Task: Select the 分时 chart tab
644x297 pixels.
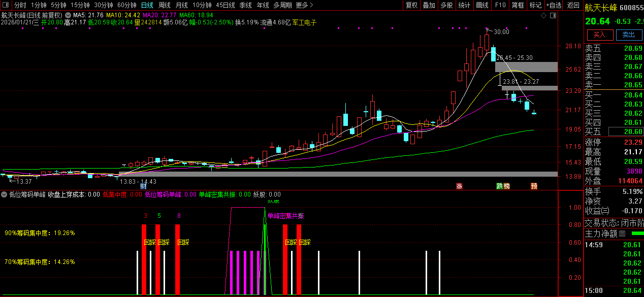Action: click(x=20, y=5)
